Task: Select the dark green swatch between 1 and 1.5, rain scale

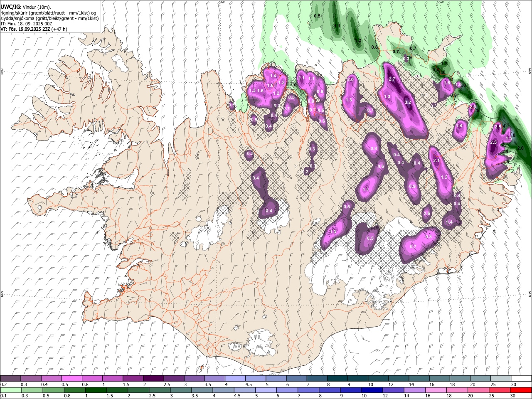Action: [96, 390]
